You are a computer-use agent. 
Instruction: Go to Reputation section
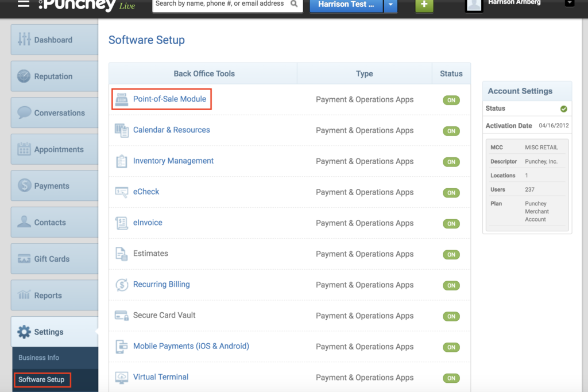click(55, 76)
